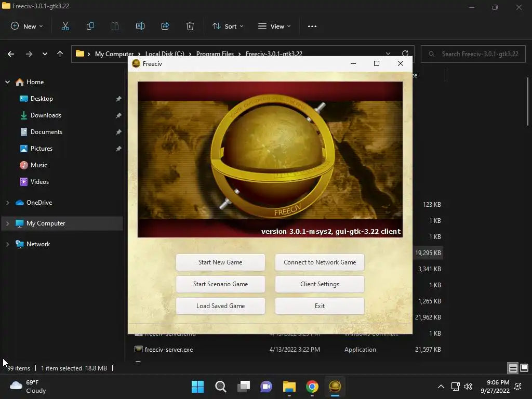Expand the Network tree node

tap(7, 244)
